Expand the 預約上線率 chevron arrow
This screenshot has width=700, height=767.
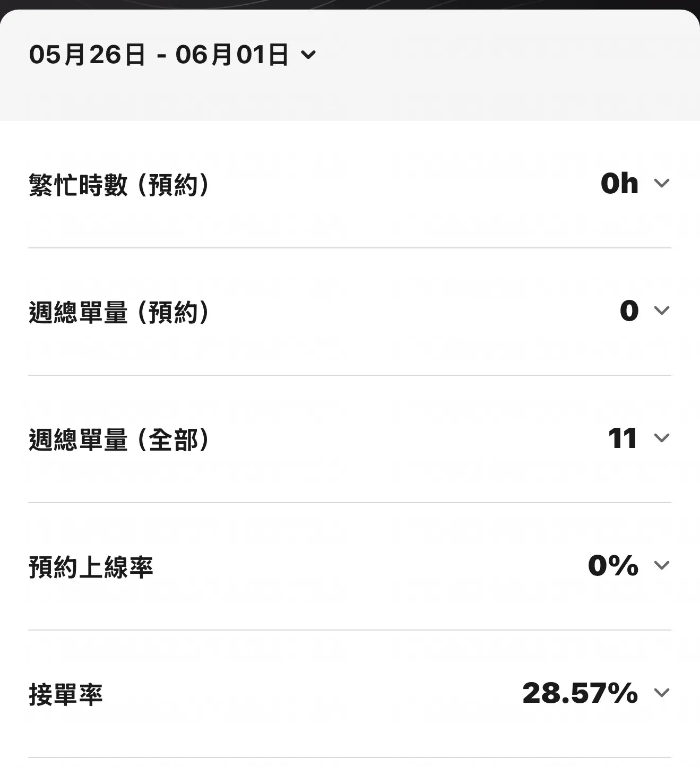click(x=662, y=565)
